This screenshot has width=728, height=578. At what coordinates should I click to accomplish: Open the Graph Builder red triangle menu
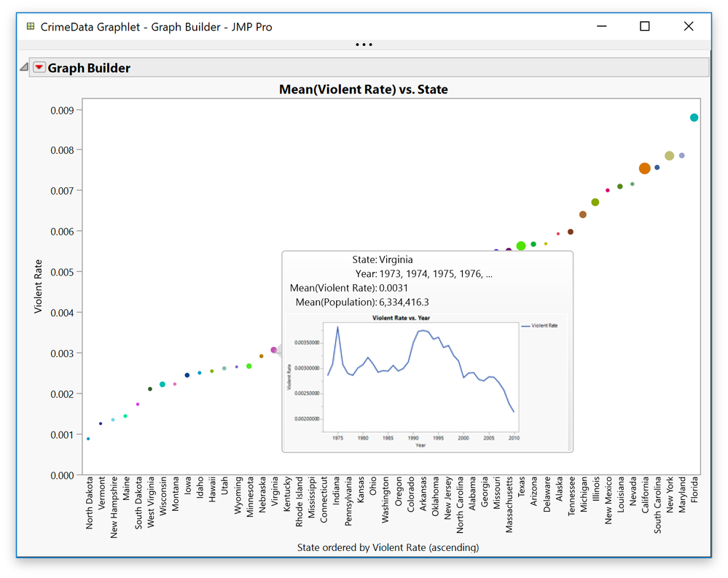pos(39,68)
